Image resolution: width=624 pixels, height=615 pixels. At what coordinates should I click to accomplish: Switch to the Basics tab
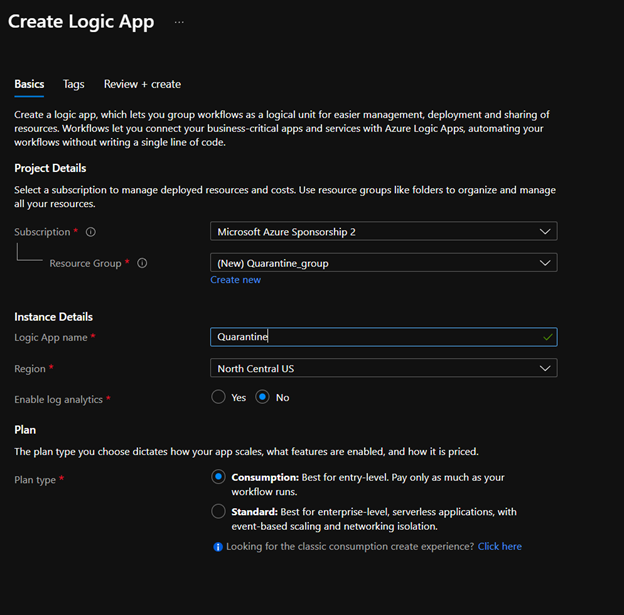point(29,84)
